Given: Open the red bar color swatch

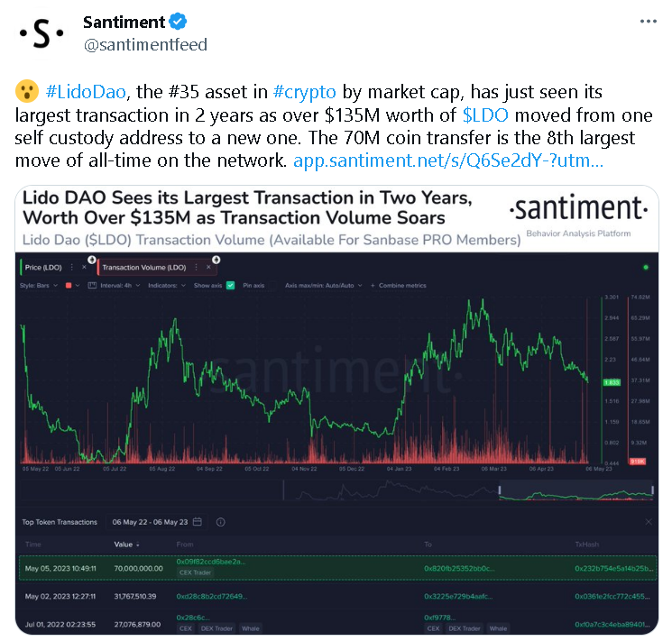Looking at the screenshot, I should pyautogui.click(x=69, y=286).
